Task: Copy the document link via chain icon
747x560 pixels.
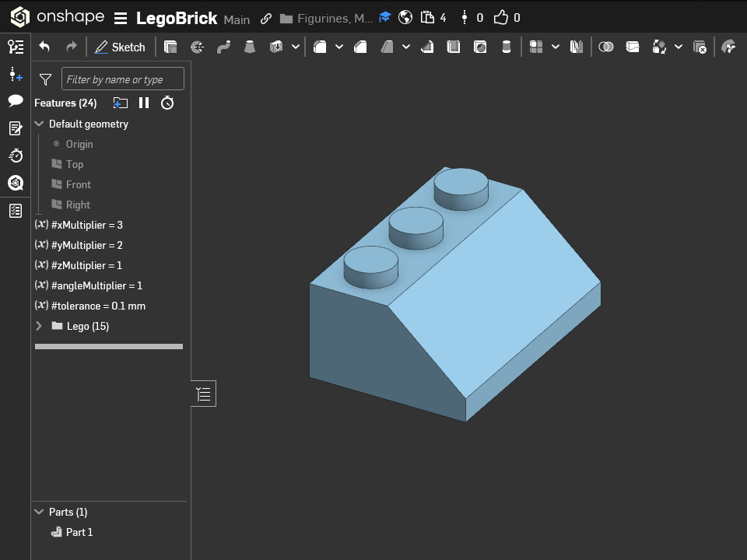Action: [266, 19]
